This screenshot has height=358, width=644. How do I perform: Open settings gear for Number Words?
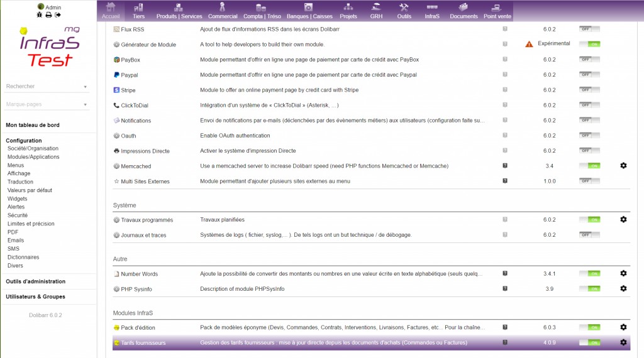pos(623,273)
